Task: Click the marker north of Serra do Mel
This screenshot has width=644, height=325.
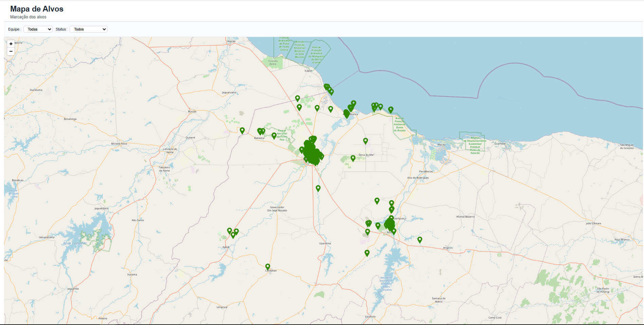Action: point(365,141)
